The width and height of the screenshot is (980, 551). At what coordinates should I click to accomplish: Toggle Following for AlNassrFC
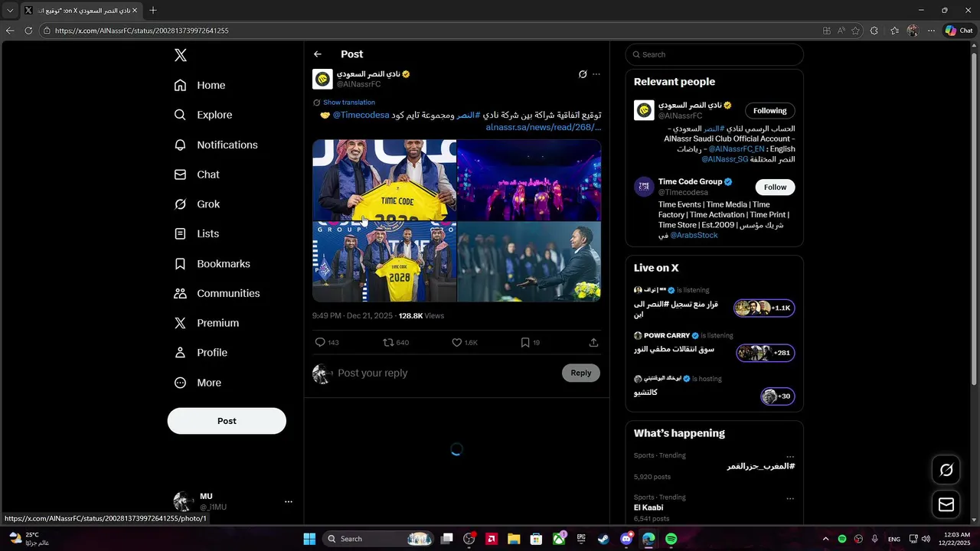[x=770, y=110]
